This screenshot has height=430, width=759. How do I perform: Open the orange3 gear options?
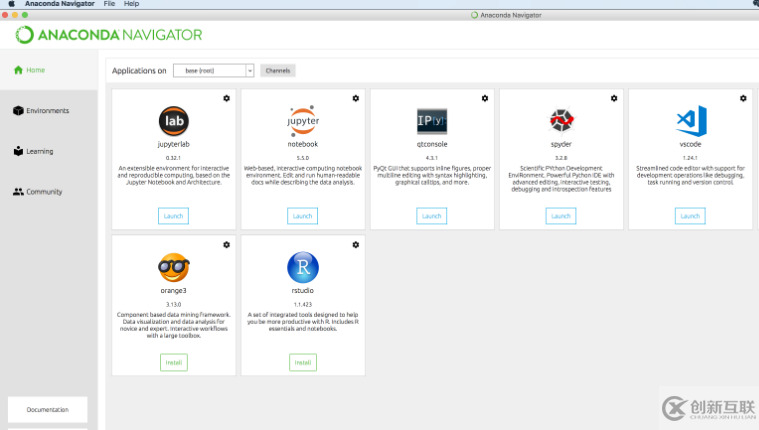(x=227, y=245)
